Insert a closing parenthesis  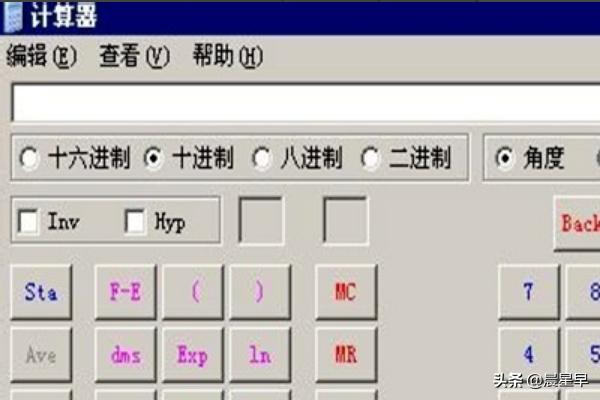coord(260,292)
